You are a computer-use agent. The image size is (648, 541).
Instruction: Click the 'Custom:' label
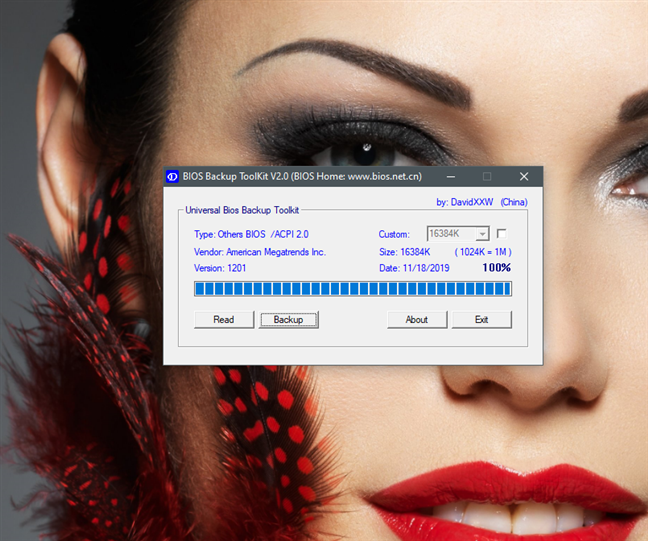394,234
